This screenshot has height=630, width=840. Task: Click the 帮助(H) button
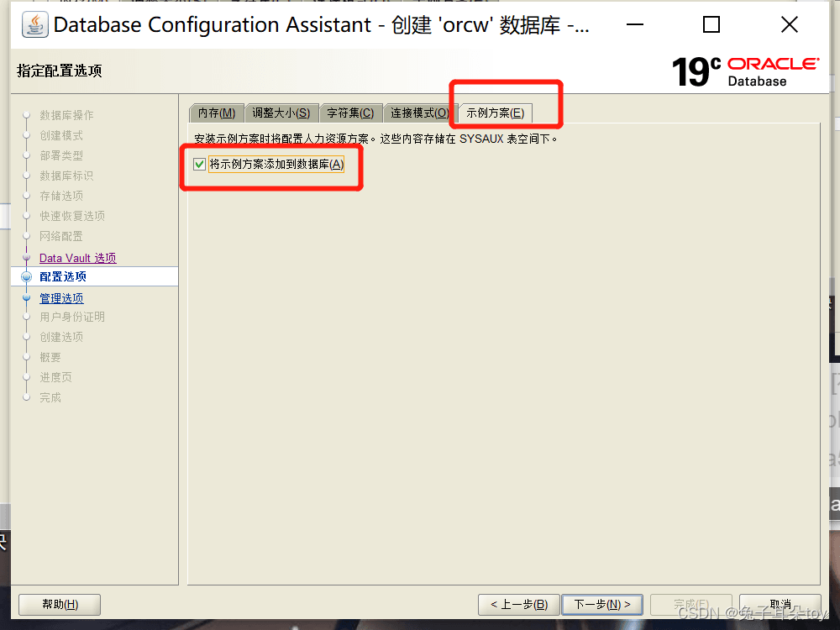[60, 604]
